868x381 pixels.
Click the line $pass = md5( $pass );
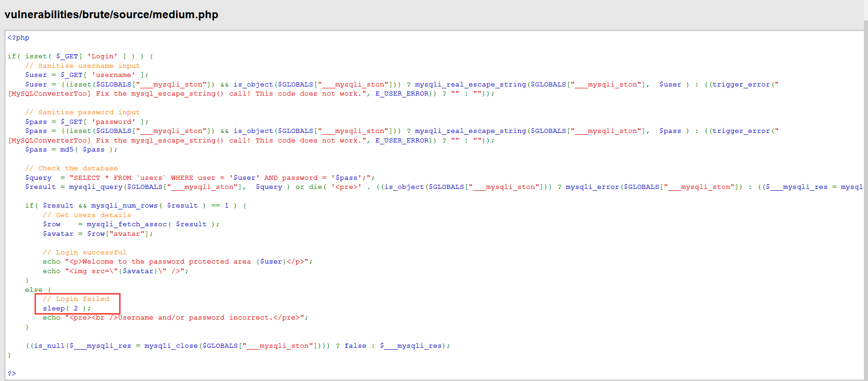(x=71, y=150)
